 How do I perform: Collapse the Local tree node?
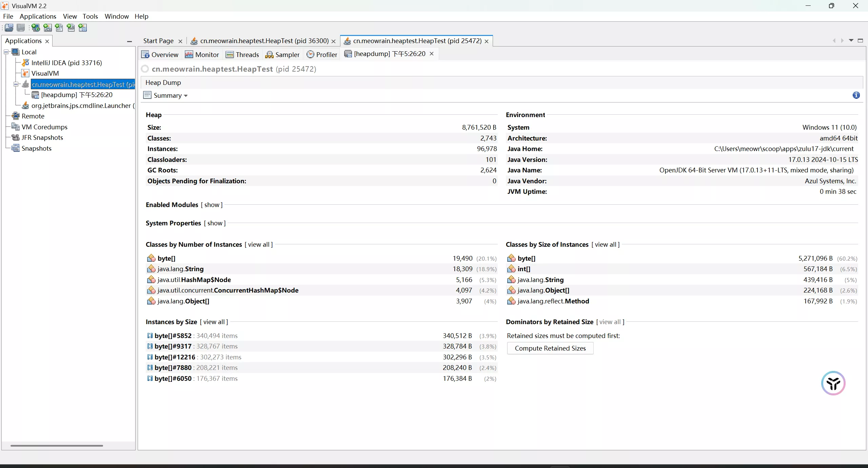click(x=6, y=52)
